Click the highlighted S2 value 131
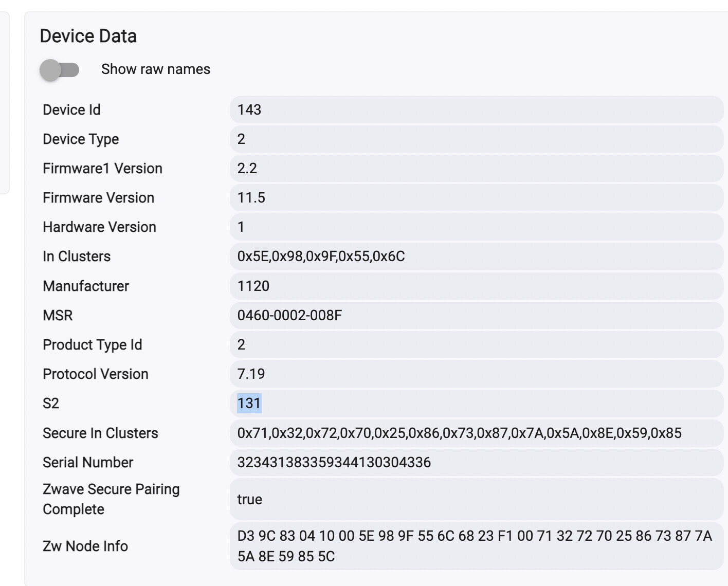Image resolution: width=728 pixels, height=586 pixels. point(249,403)
